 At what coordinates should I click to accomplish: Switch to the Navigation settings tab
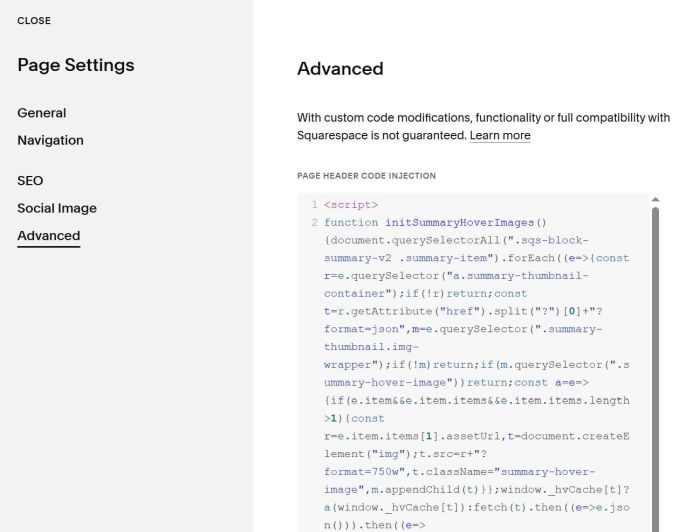pyautogui.click(x=50, y=140)
